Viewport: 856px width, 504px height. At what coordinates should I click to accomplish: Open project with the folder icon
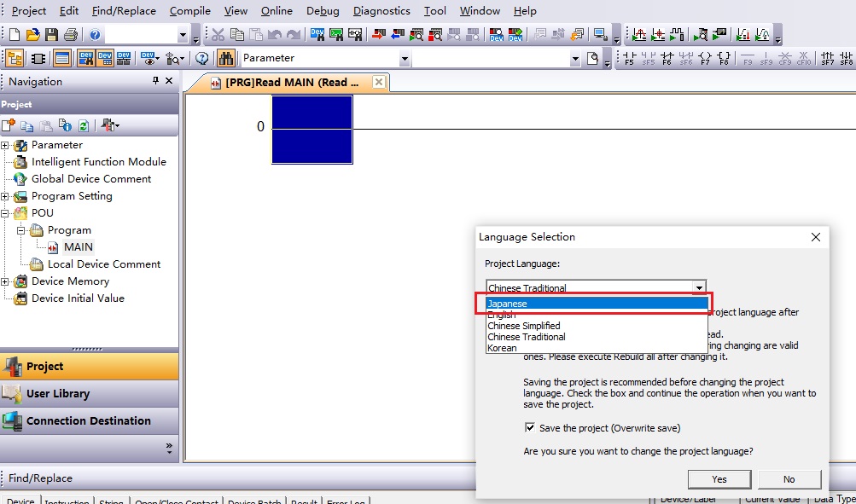(x=32, y=35)
